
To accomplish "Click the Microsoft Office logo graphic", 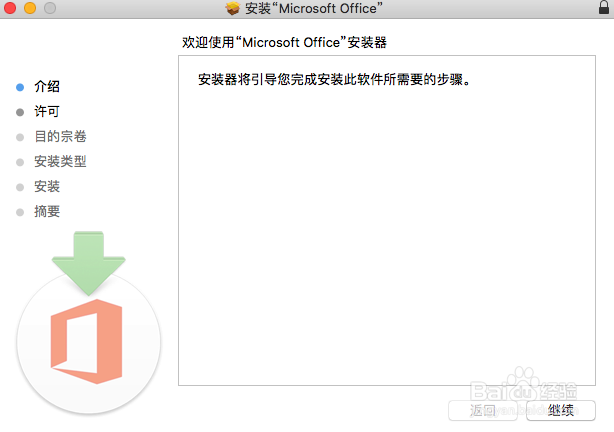I will coord(87,342).
